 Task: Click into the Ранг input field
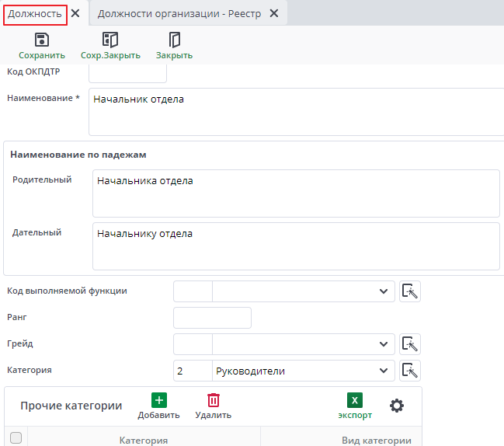(212, 318)
